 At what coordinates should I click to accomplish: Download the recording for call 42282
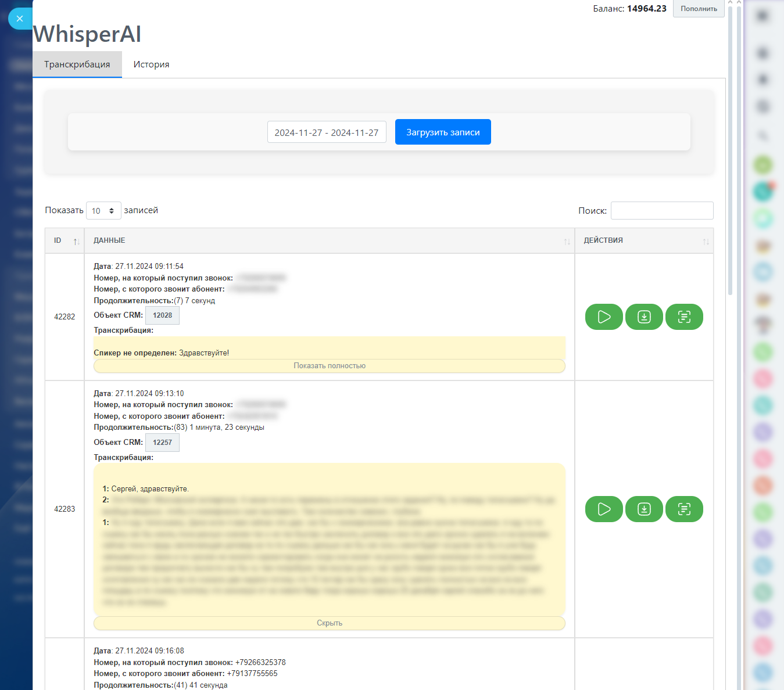pos(644,317)
